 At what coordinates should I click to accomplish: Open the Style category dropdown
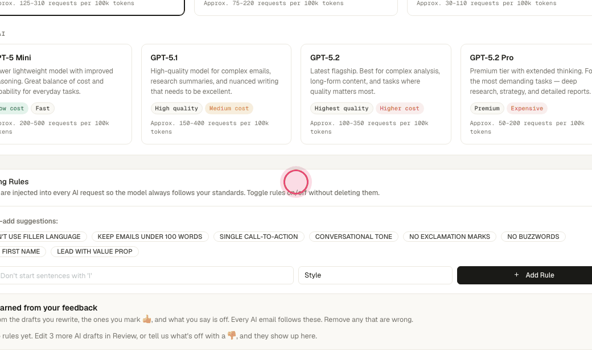click(x=375, y=275)
